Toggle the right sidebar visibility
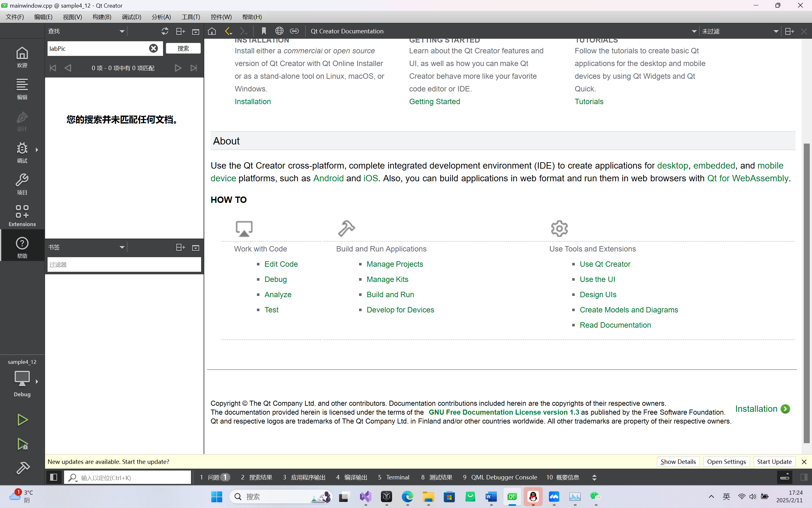 pos(804,477)
